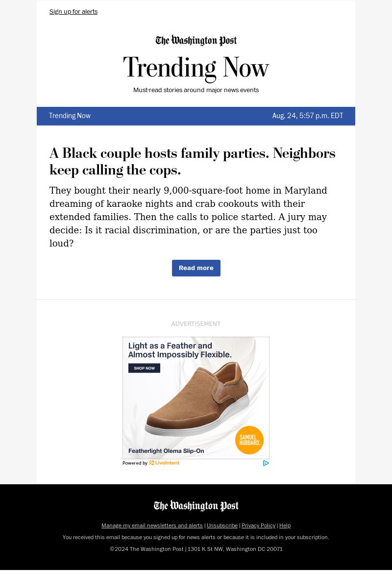Click the article summary paragraph text
392x571 pixels.
click(x=188, y=217)
